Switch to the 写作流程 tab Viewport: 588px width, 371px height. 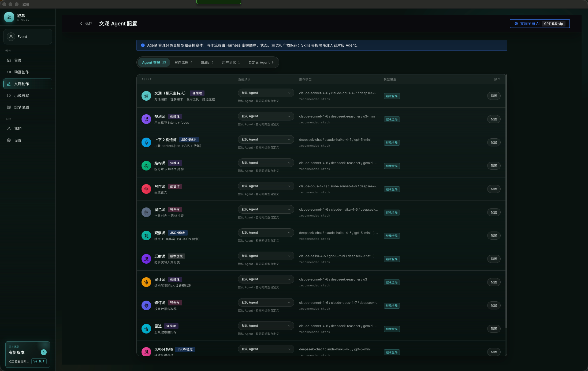click(x=183, y=62)
